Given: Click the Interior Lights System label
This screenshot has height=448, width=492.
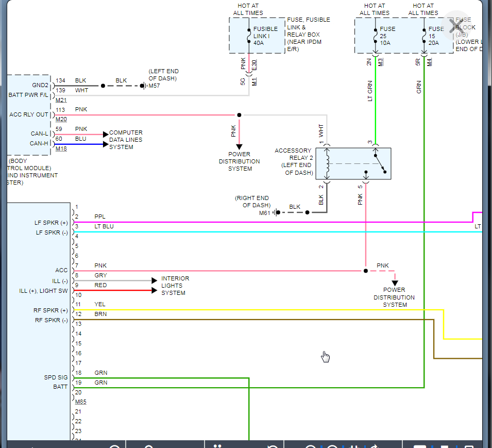Looking at the screenshot, I should point(175,286).
